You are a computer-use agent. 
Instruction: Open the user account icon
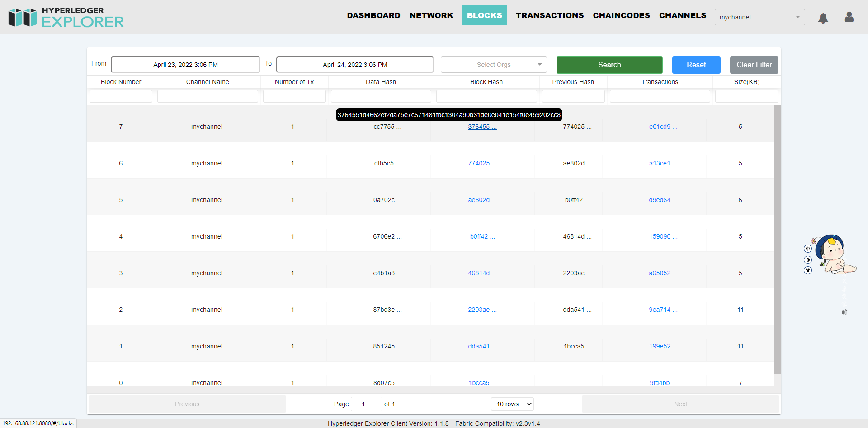click(849, 17)
